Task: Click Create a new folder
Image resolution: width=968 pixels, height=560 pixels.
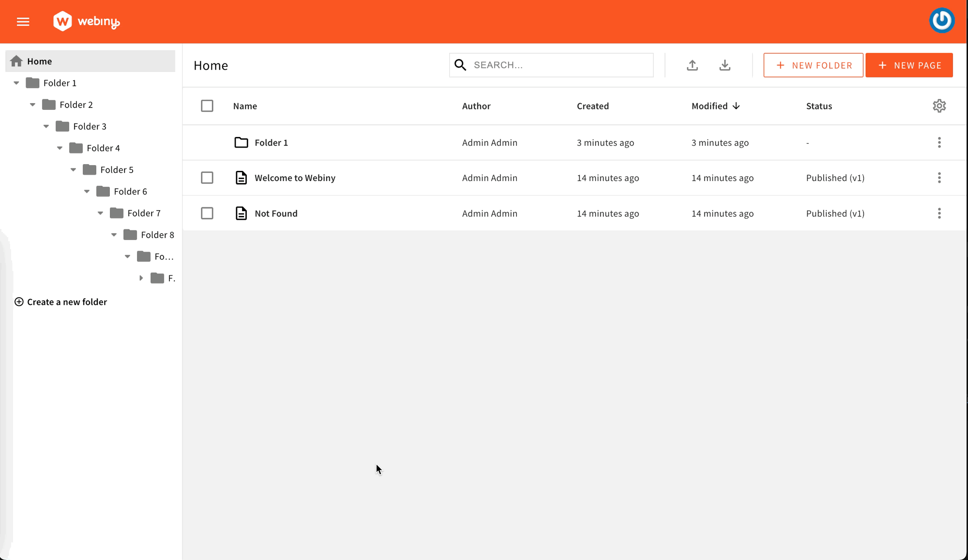Action: point(60,302)
